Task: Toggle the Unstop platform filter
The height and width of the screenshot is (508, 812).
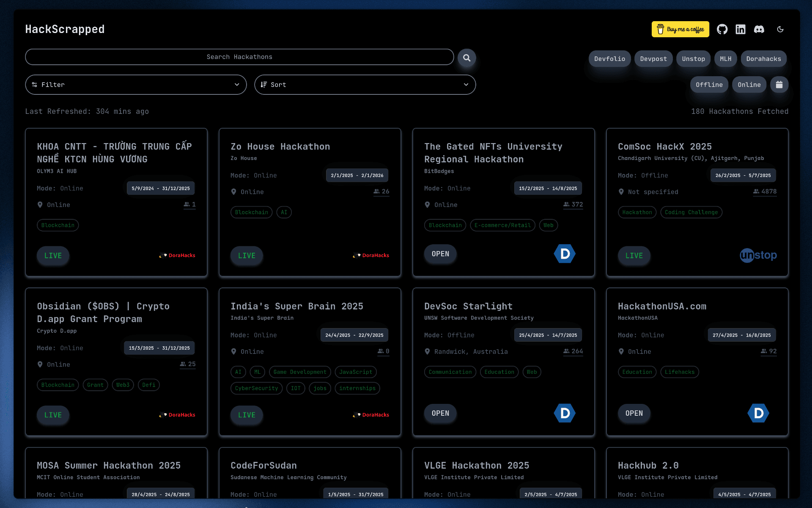Action: click(x=693, y=59)
